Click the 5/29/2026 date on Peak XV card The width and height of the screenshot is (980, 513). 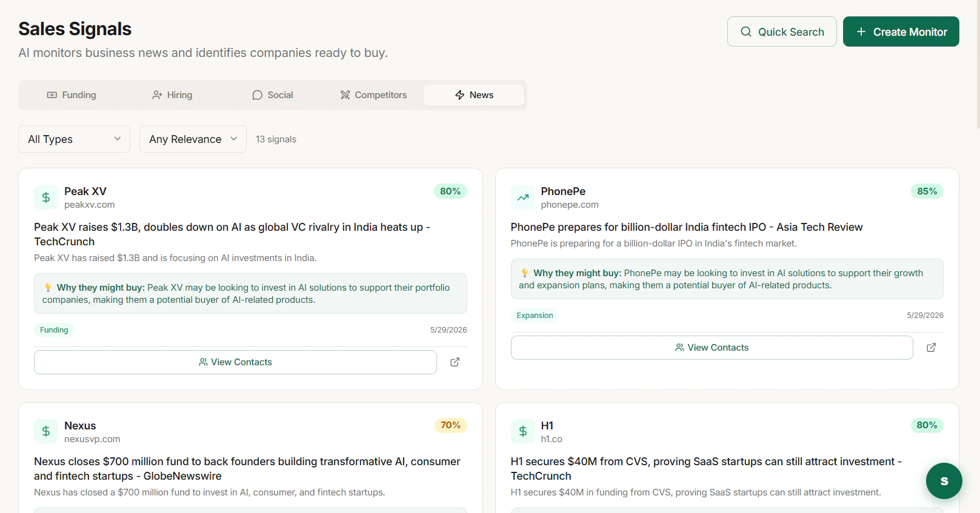click(x=448, y=330)
